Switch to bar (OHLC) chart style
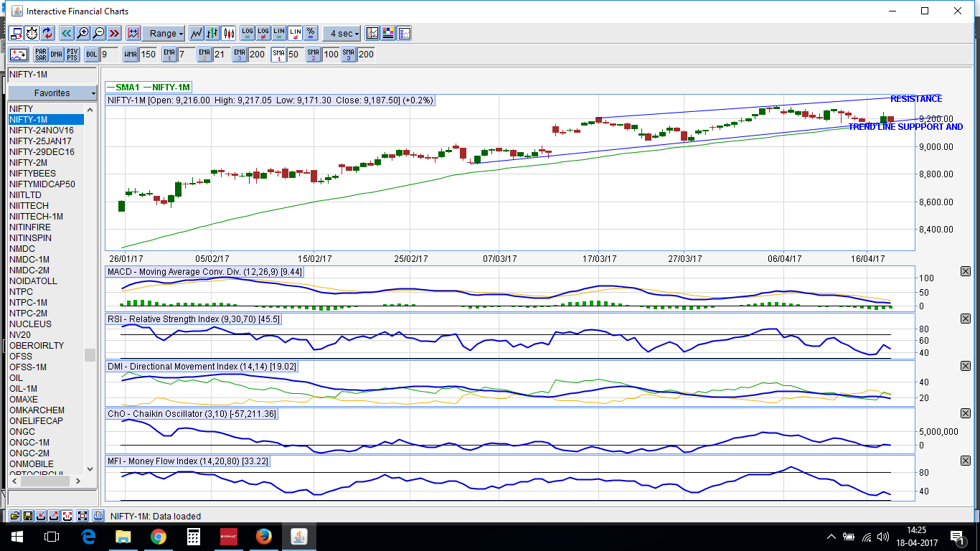 point(212,33)
